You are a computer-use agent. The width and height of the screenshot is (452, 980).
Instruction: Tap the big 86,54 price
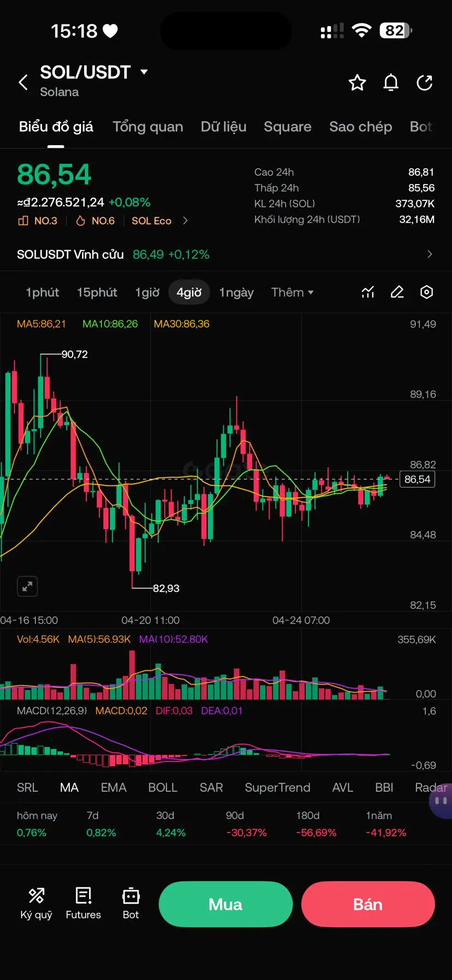tap(54, 175)
